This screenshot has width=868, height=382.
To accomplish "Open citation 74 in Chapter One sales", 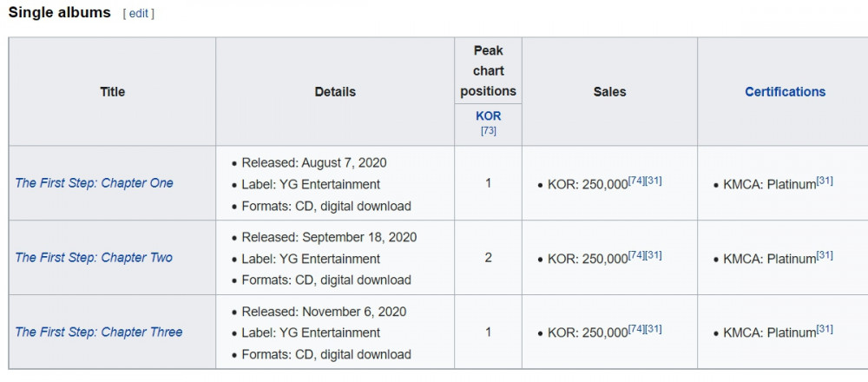I will [636, 181].
